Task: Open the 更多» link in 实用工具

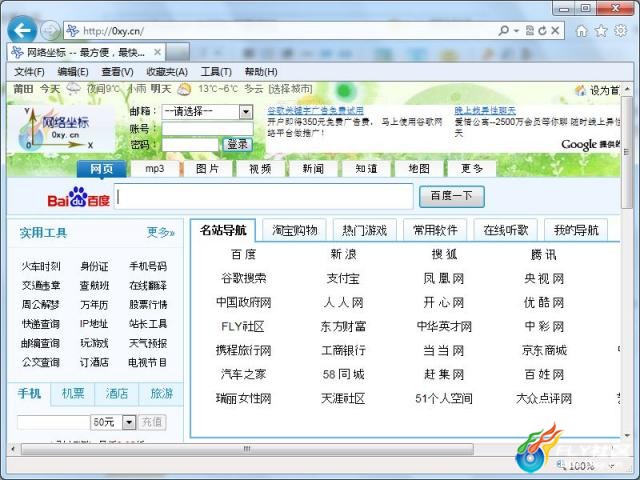Action: (x=161, y=232)
